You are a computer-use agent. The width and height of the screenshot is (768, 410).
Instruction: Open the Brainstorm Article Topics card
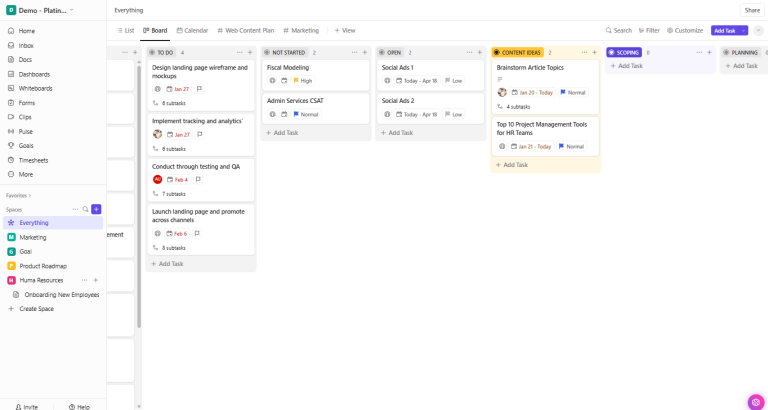[x=530, y=68]
